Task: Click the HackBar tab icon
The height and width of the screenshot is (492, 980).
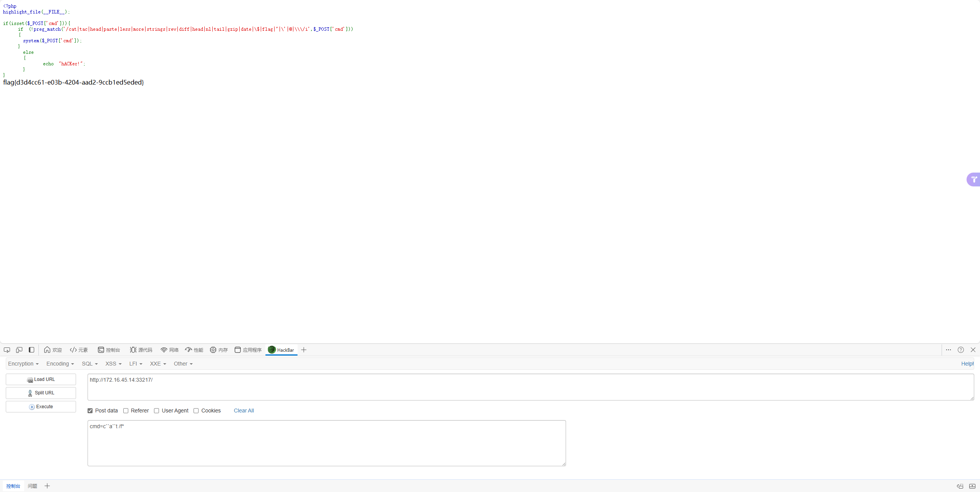Action: 271,349
